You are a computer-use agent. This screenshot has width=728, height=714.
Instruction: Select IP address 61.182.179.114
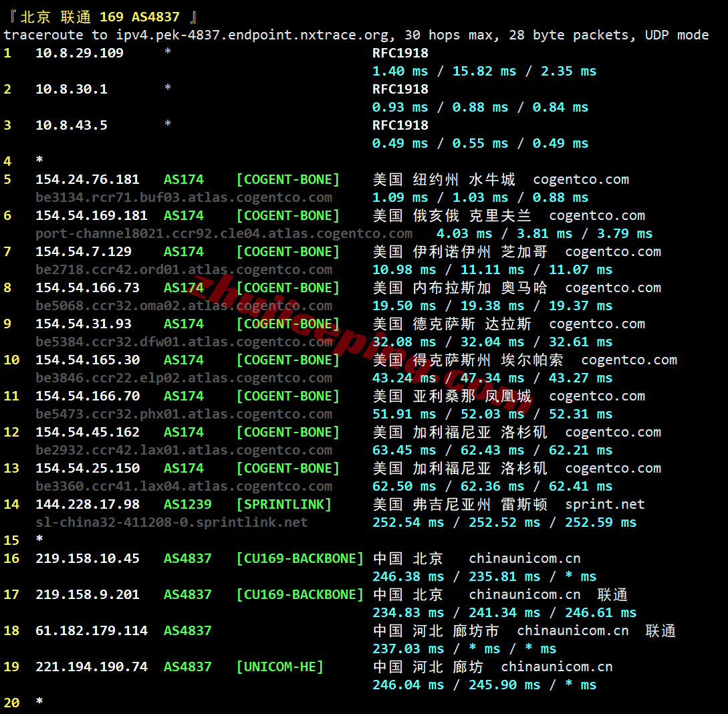pyautogui.click(x=92, y=631)
